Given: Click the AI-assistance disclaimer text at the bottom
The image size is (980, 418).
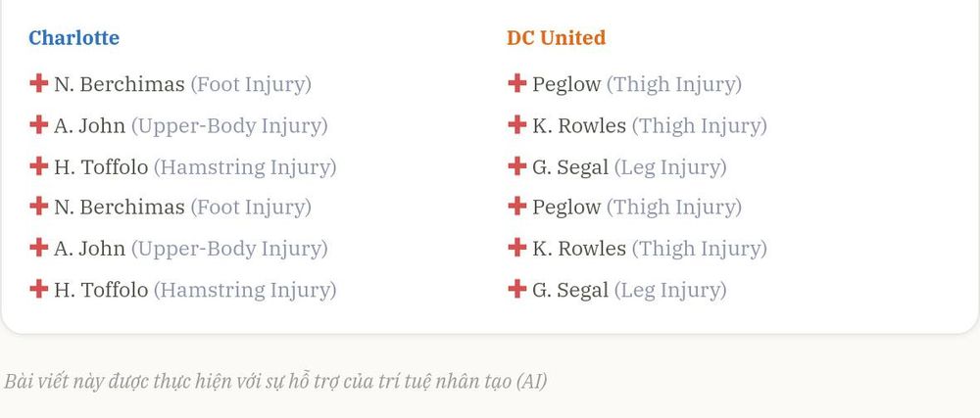Looking at the screenshot, I should pyautogui.click(x=275, y=381).
